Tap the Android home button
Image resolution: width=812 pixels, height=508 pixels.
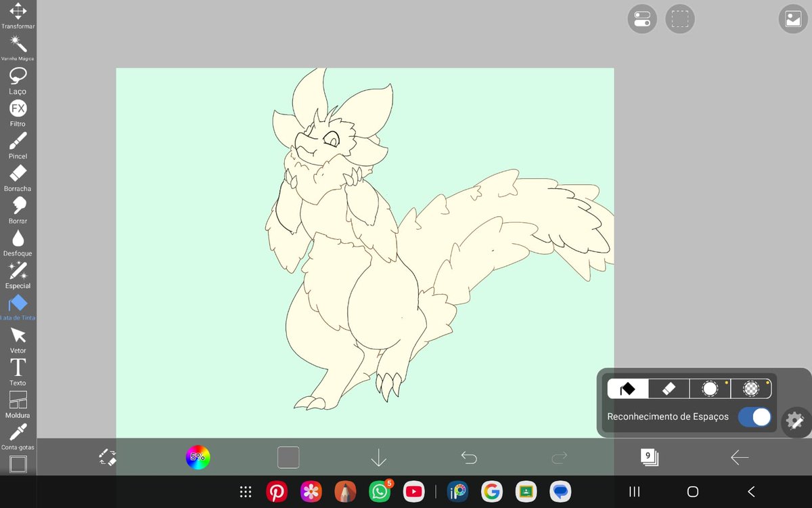[692, 492]
